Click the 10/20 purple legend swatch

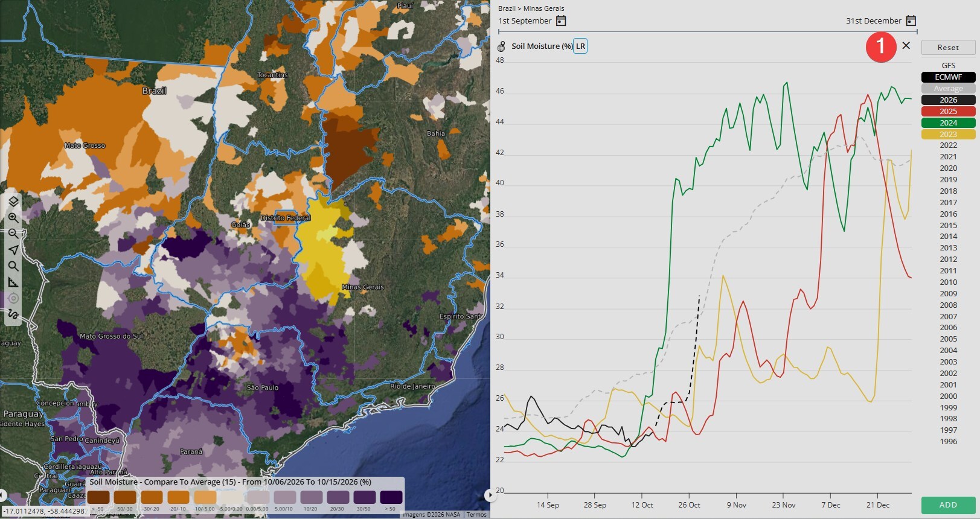(312, 497)
